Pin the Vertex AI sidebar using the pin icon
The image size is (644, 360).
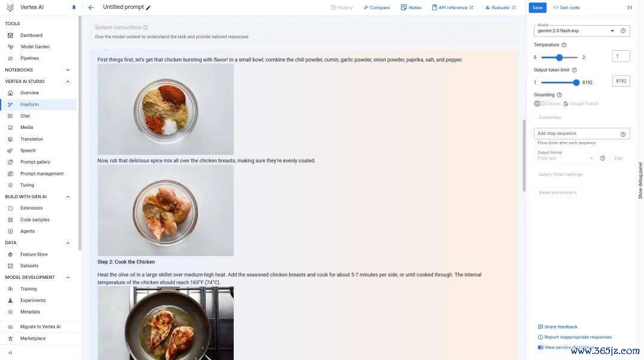click(74, 7)
